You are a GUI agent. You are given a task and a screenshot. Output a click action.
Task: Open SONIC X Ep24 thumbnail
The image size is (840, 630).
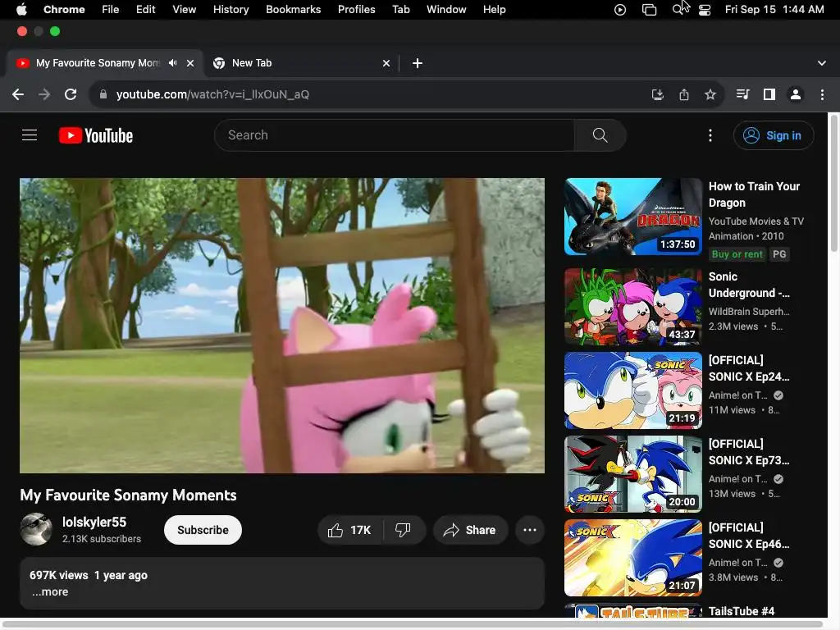click(x=633, y=390)
